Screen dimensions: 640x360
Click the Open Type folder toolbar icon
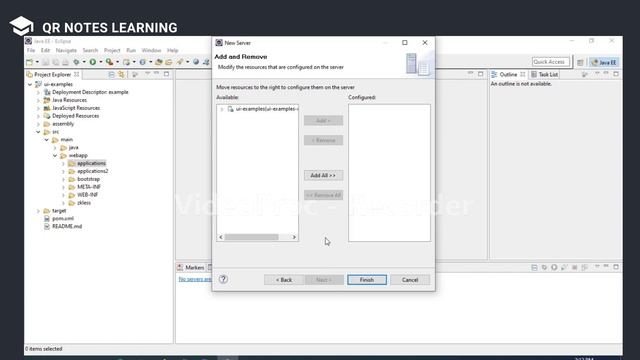[158, 62]
